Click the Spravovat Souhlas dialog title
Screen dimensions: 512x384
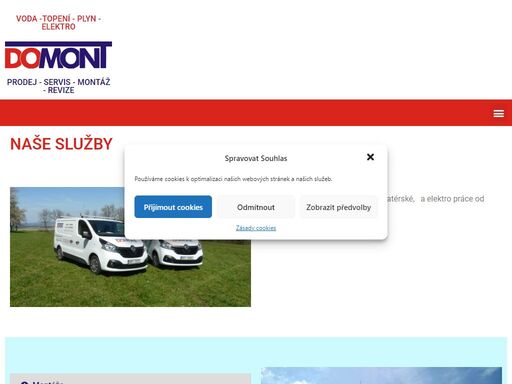(x=256, y=158)
